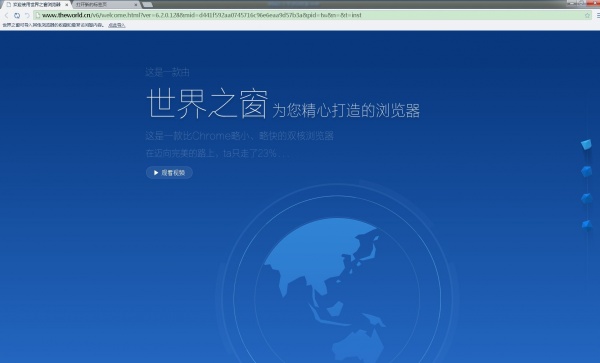The height and width of the screenshot is (363, 600).
Task: Click the page icon in the address bar
Action: coord(38,15)
